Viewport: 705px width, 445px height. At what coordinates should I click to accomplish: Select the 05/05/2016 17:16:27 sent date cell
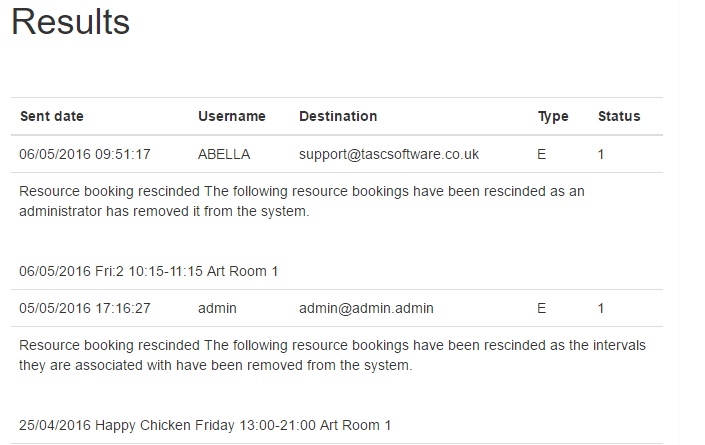pyautogui.click(x=85, y=308)
